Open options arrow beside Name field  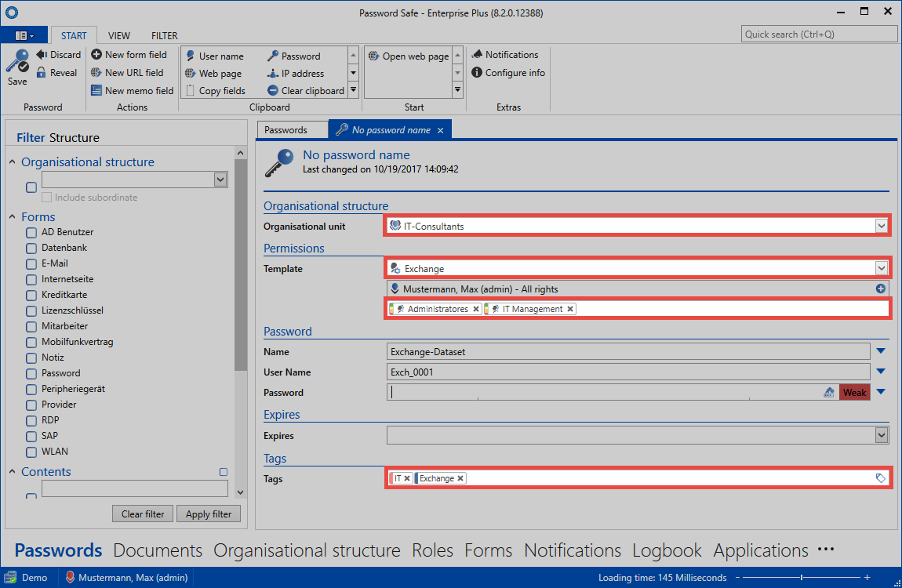881,350
